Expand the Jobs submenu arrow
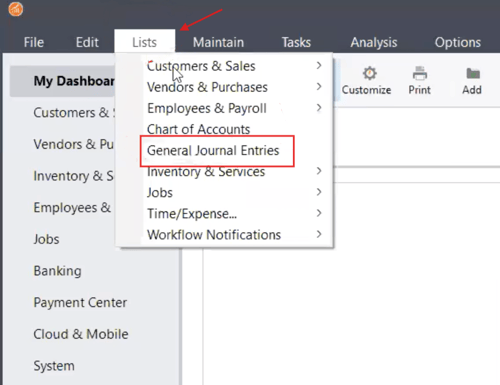500x385 pixels. coord(319,192)
